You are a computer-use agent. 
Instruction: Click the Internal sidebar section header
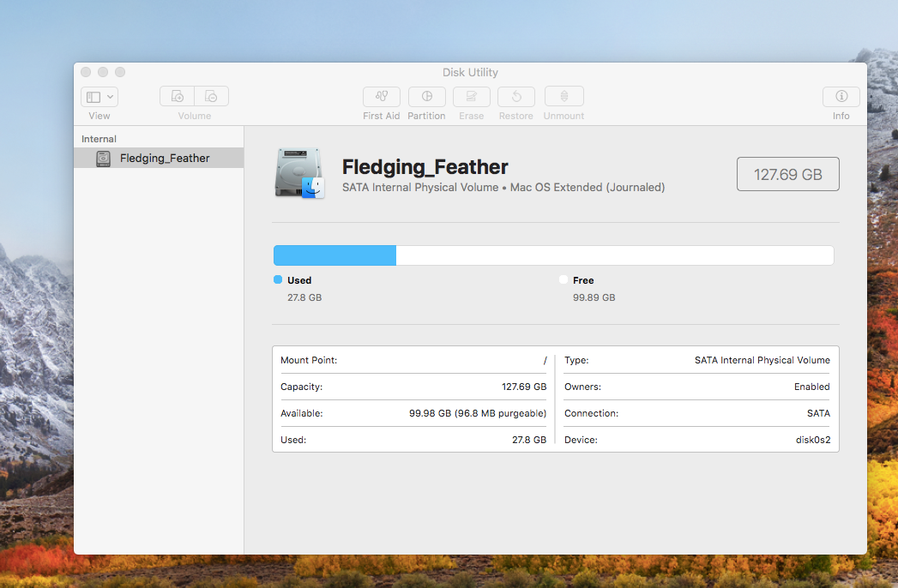pos(99,139)
